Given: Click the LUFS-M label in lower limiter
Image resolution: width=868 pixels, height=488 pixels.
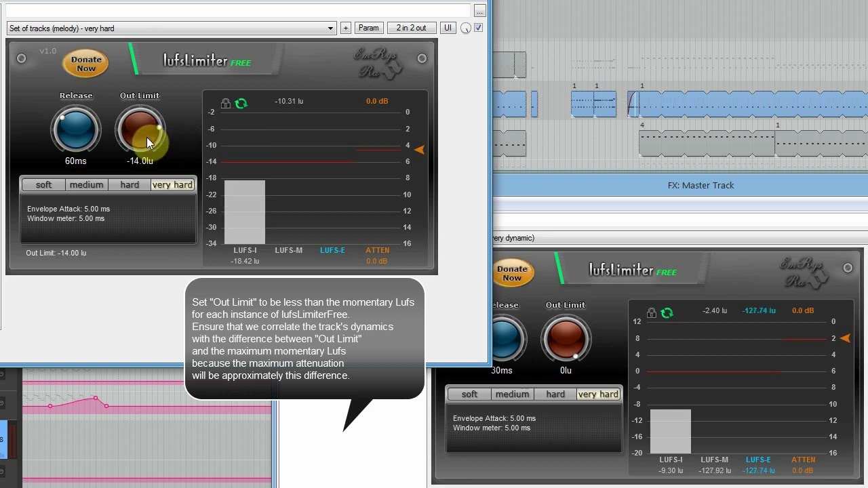Looking at the screenshot, I should pyautogui.click(x=714, y=460).
